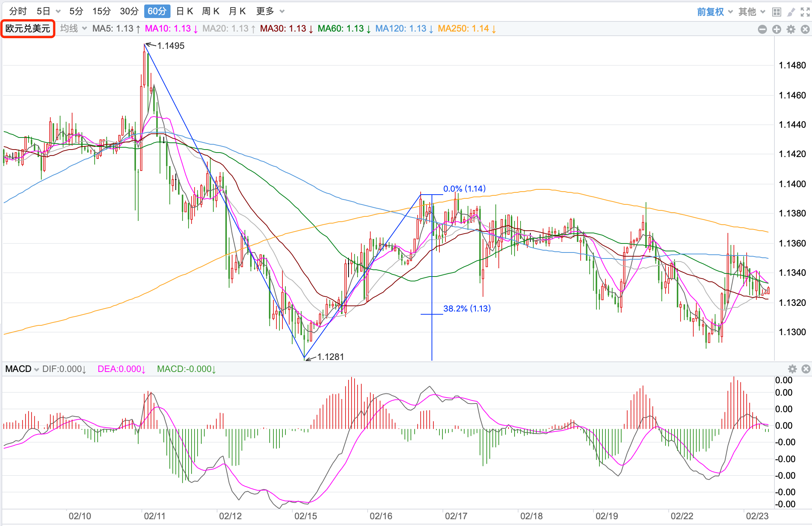Remove the moving average indicator overlay

point(805,29)
